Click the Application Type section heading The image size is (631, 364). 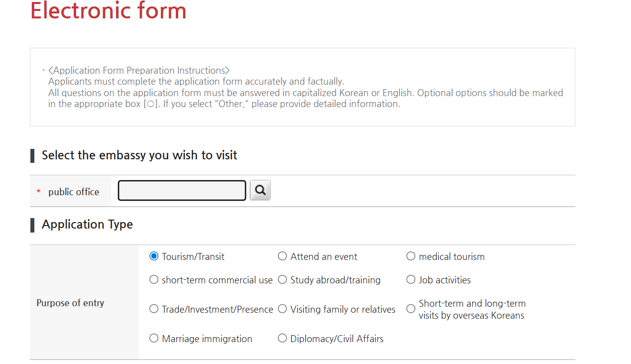[x=87, y=225]
